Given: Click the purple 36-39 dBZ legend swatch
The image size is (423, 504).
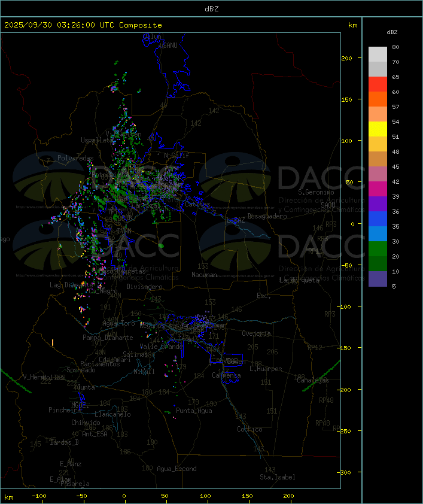Looking at the screenshot, I should click(378, 204).
